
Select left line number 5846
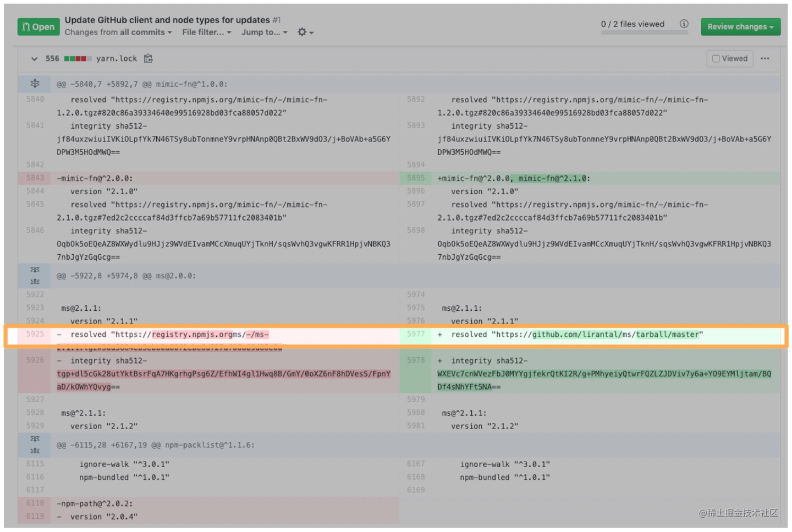coord(35,231)
